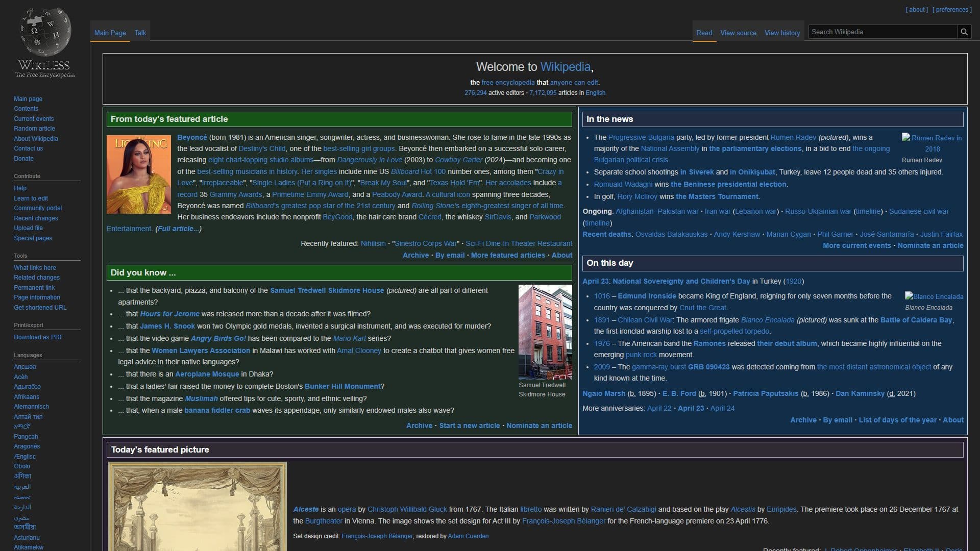Switch to the Talk tab
This screenshot has height=551, width=980.
click(x=140, y=33)
